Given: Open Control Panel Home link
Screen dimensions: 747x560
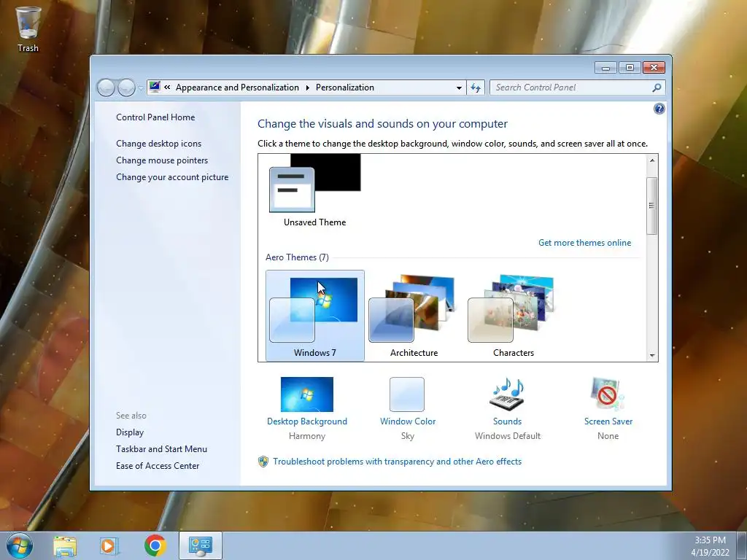Looking at the screenshot, I should pos(155,117).
